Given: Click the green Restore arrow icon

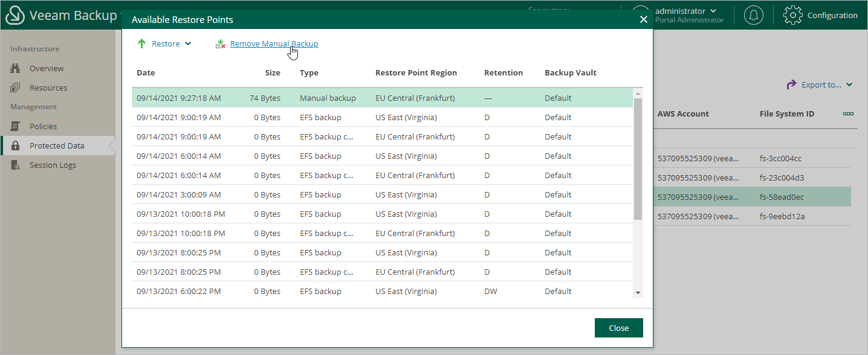Looking at the screenshot, I should pos(141,43).
